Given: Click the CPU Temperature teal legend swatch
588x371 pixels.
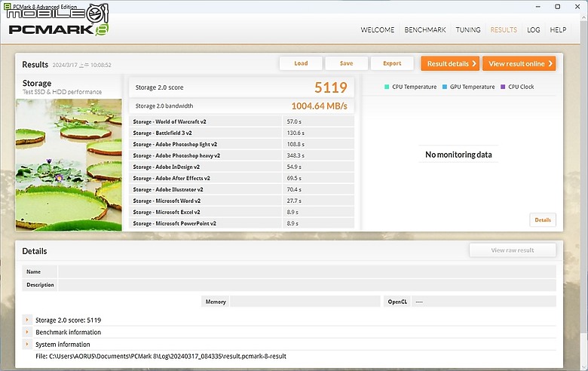Looking at the screenshot, I should (x=387, y=87).
